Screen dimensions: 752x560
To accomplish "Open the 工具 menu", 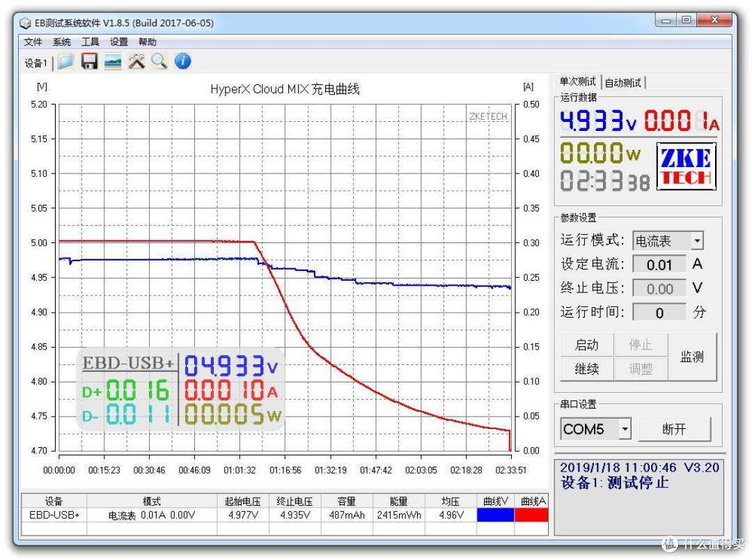I will pyautogui.click(x=90, y=42).
